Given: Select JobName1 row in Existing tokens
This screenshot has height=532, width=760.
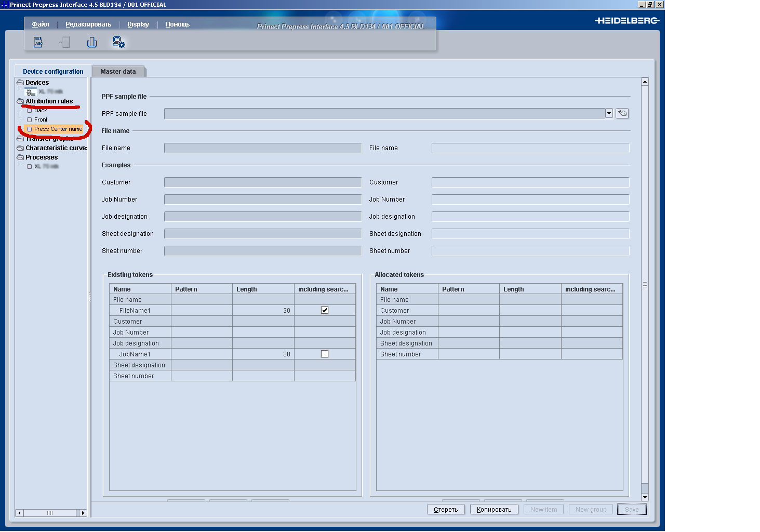Looking at the screenshot, I should coord(232,354).
